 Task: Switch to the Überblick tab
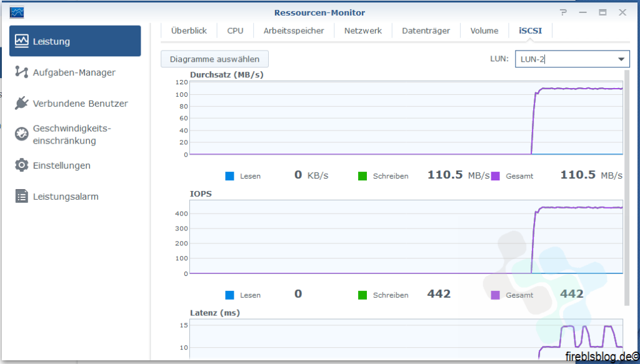(189, 31)
